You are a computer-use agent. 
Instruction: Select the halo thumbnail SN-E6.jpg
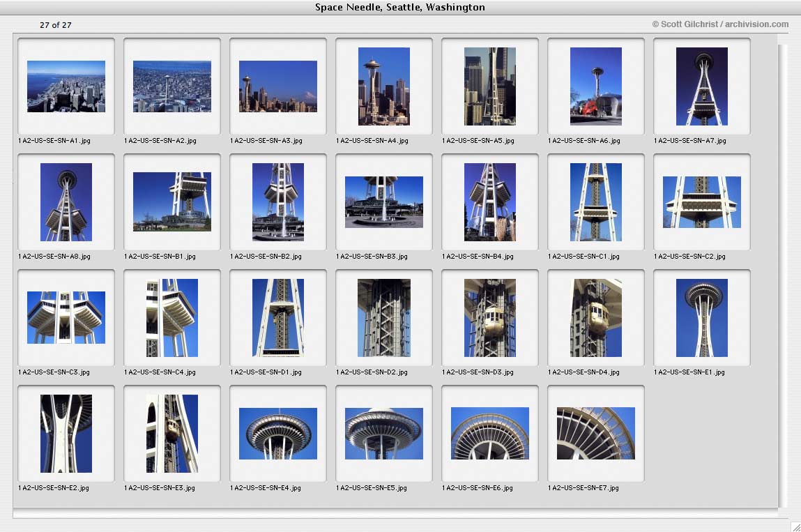click(x=490, y=434)
